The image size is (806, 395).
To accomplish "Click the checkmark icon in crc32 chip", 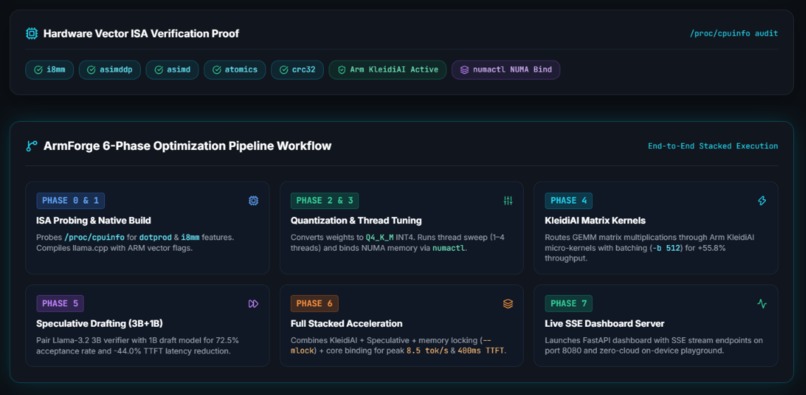I will coord(284,70).
